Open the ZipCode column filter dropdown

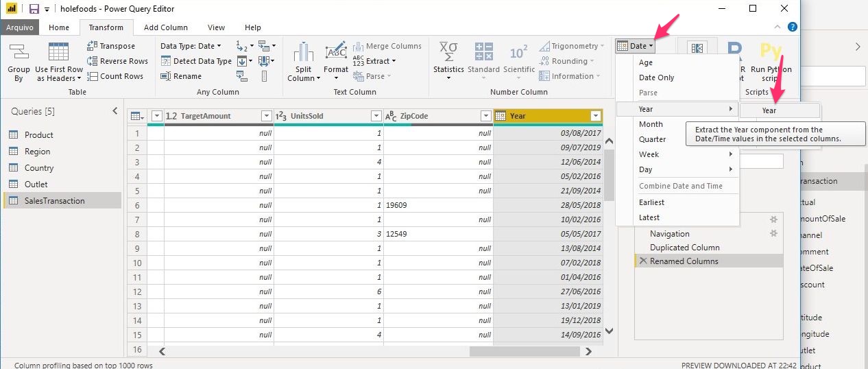485,116
